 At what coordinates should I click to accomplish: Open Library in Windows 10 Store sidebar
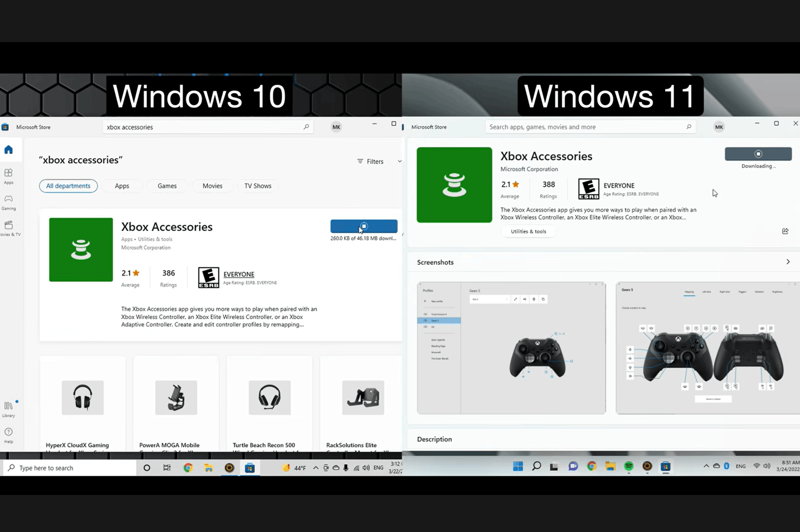[9, 409]
